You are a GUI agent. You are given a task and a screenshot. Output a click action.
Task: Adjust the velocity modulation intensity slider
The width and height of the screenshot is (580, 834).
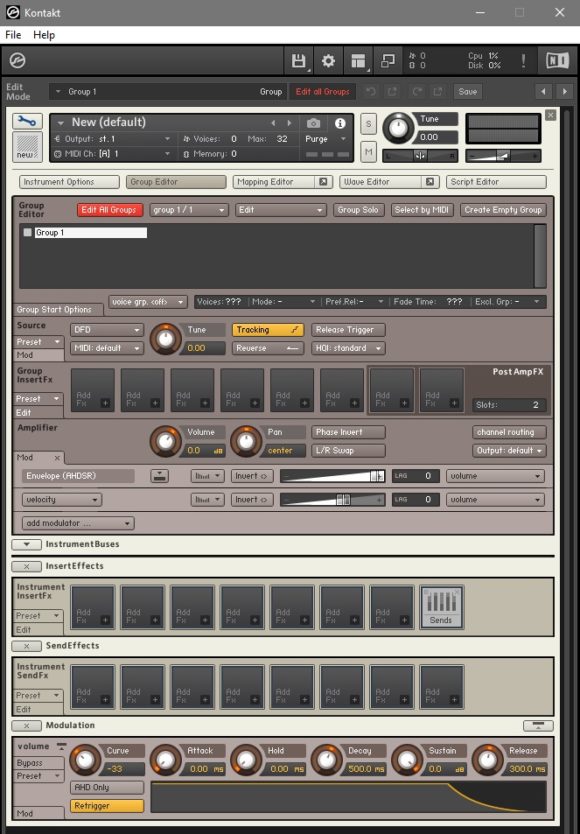333,500
